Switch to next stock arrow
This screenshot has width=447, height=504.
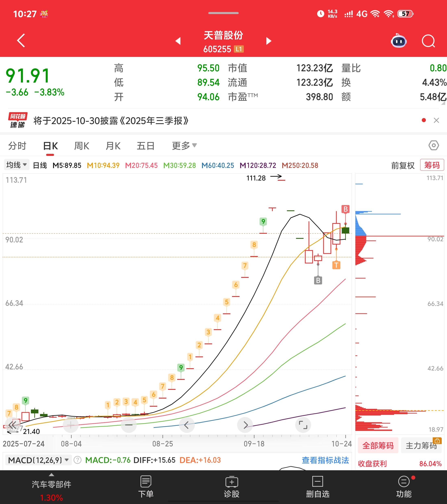[269, 41]
